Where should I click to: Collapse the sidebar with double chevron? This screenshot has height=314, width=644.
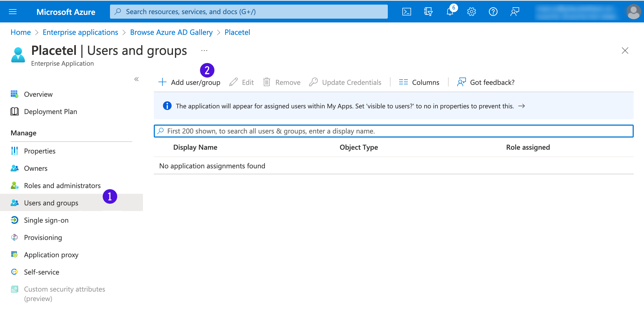tap(136, 79)
